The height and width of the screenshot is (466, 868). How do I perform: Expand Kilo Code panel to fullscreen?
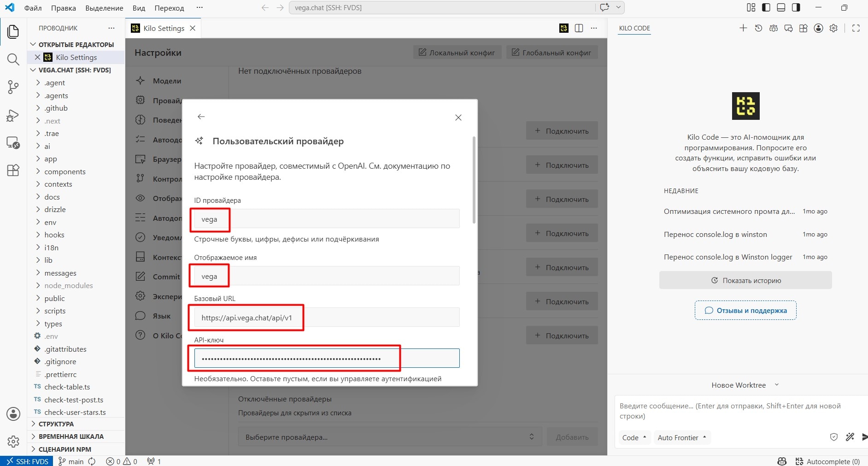pyautogui.click(x=856, y=28)
